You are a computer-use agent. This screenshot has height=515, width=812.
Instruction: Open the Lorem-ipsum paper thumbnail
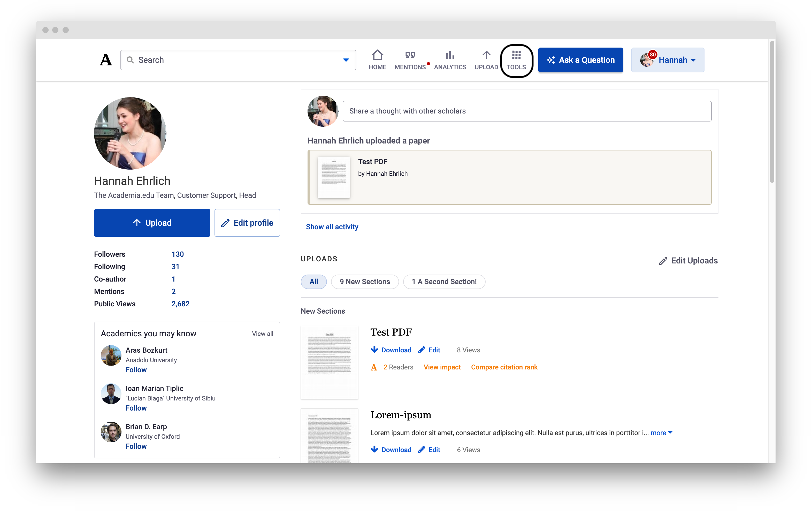(330, 436)
